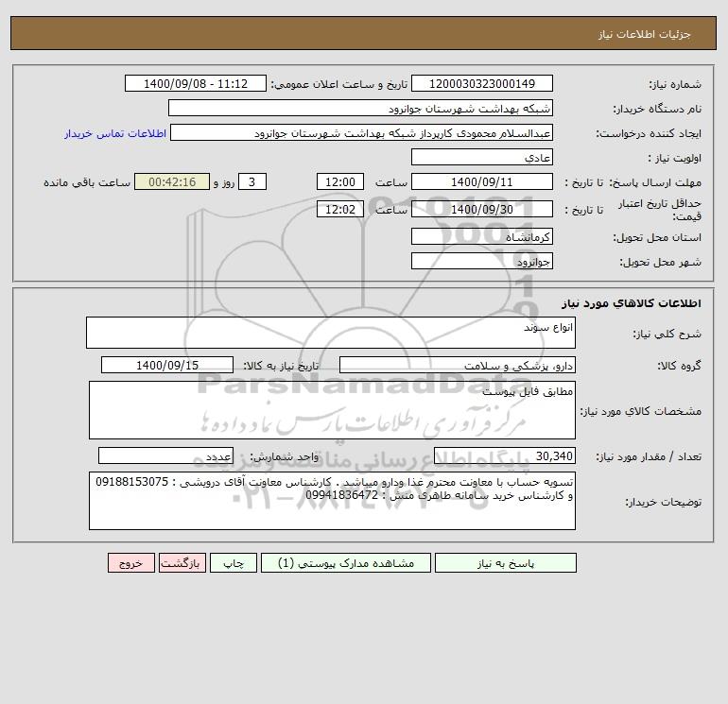Click the تاریخ و ساعت اعلان عمومی label

(x=338, y=84)
